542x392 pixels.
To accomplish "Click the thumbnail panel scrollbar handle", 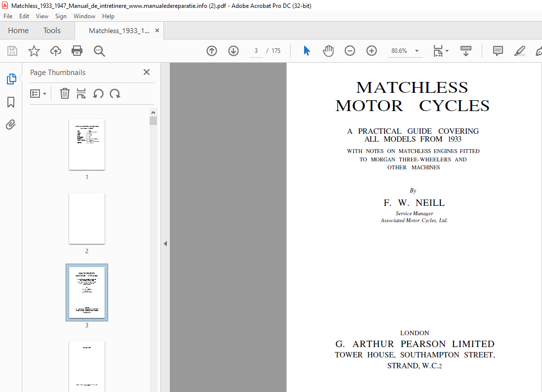I will pos(153,120).
